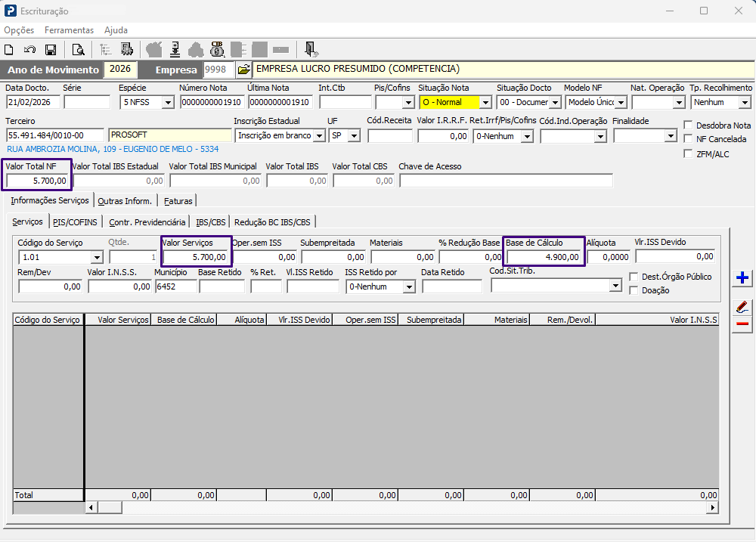This screenshot has width=756, height=542.
Task: Click the floppy disk save icon
Action: tap(51, 50)
